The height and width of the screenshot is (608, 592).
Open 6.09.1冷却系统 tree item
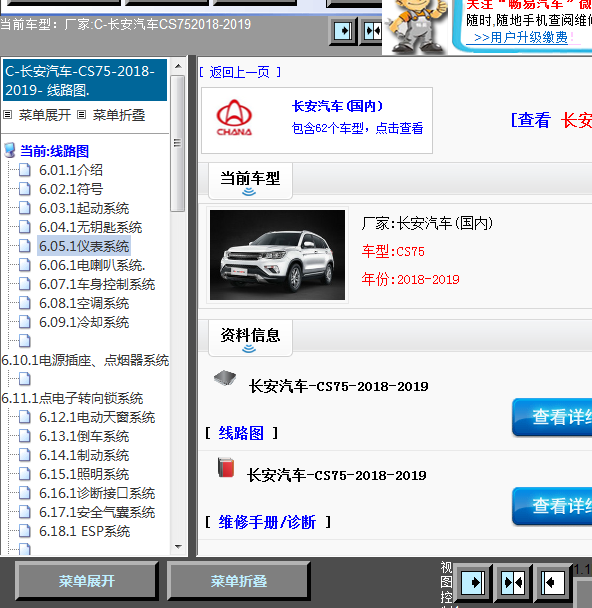(x=84, y=322)
